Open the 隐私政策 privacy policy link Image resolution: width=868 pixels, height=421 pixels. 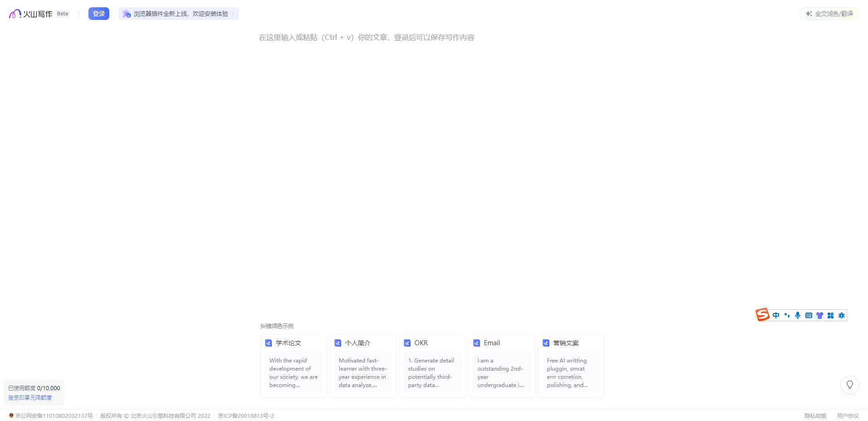pyautogui.click(x=815, y=416)
